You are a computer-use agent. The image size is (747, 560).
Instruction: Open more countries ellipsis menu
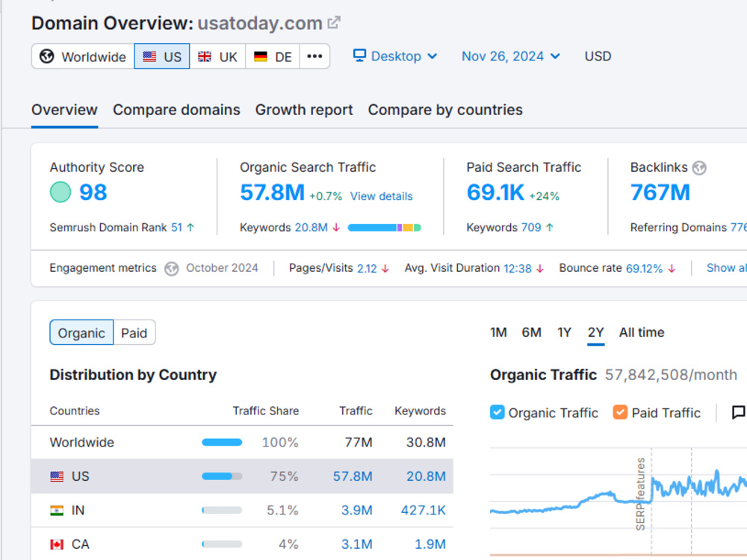315,56
